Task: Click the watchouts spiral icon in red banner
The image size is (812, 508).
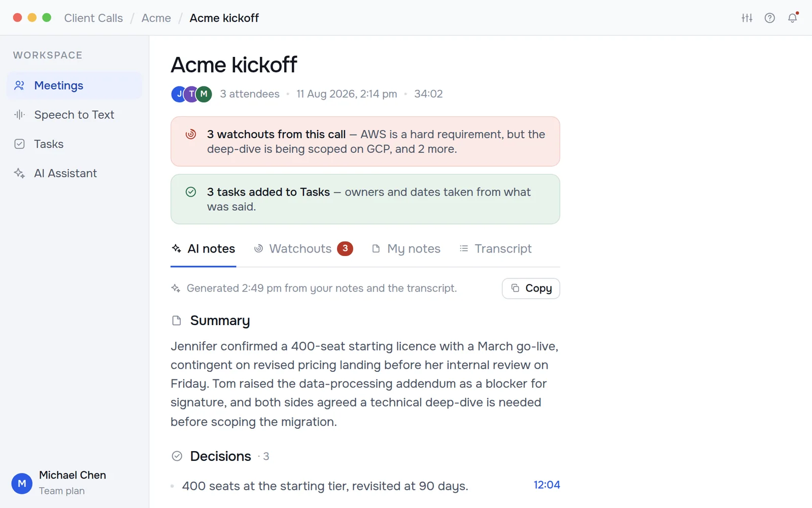Action: pyautogui.click(x=191, y=134)
